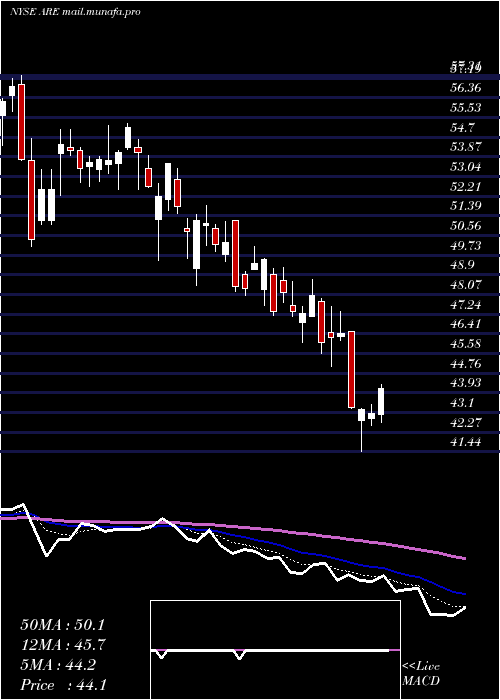Click the 44.76 price axis label
This screenshot has height=700, width=500.
[466, 363]
